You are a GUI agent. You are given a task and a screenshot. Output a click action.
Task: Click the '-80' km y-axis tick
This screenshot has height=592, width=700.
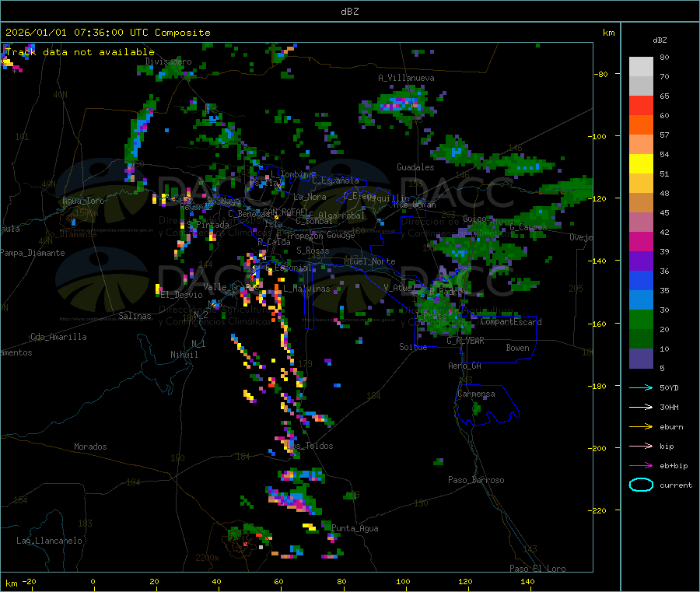600,74
